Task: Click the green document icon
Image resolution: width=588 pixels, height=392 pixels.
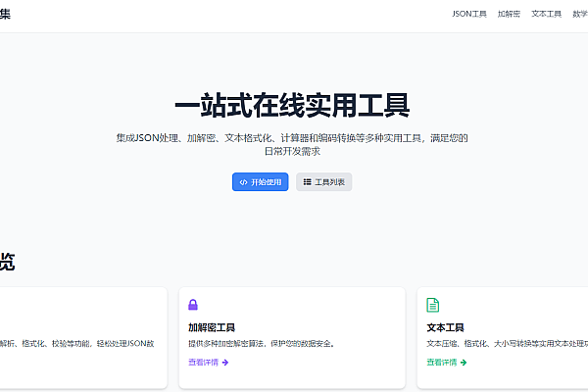Action: [x=432, y=305]
